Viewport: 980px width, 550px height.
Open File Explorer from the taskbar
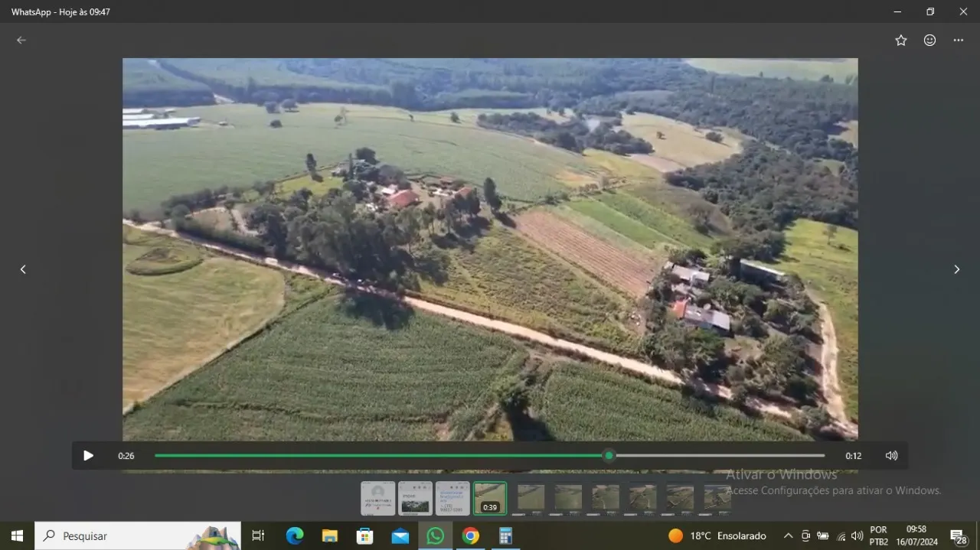[330, 536]
